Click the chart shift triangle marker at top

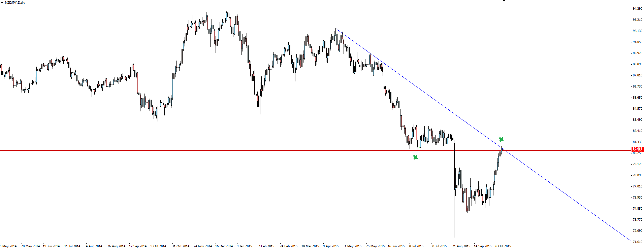(504, 1)
